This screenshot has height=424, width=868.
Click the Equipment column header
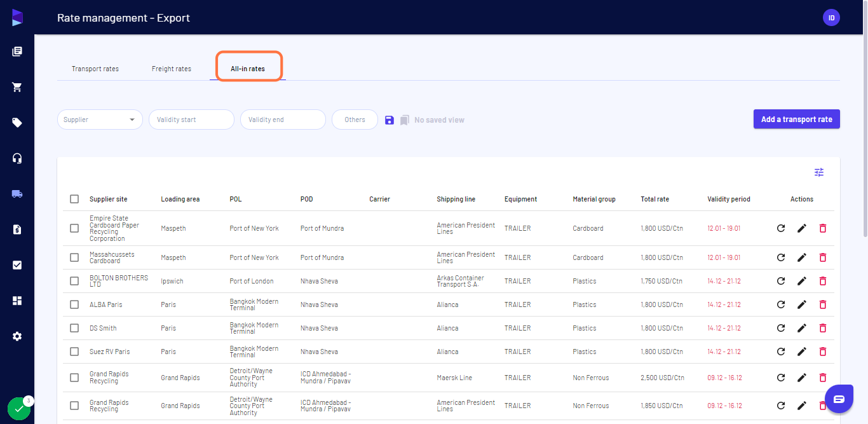[x=521, y=199]
